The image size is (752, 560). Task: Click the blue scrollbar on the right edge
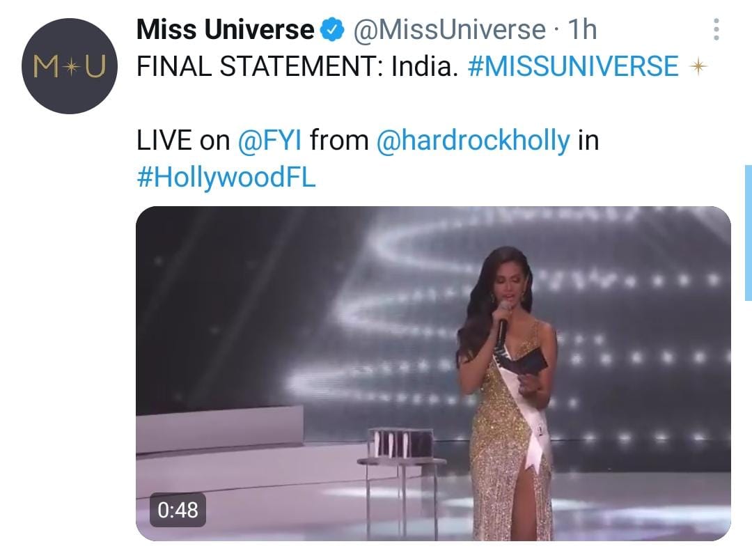[748, 233]
